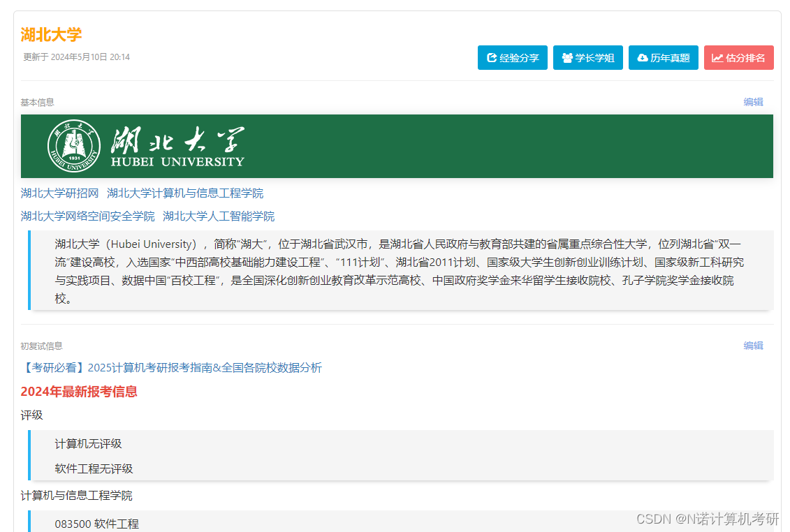Click 编辑 link beside 初复试信息
Viewport: 790px width, 532px height.
pyautogui.click(x=753, y=346)
